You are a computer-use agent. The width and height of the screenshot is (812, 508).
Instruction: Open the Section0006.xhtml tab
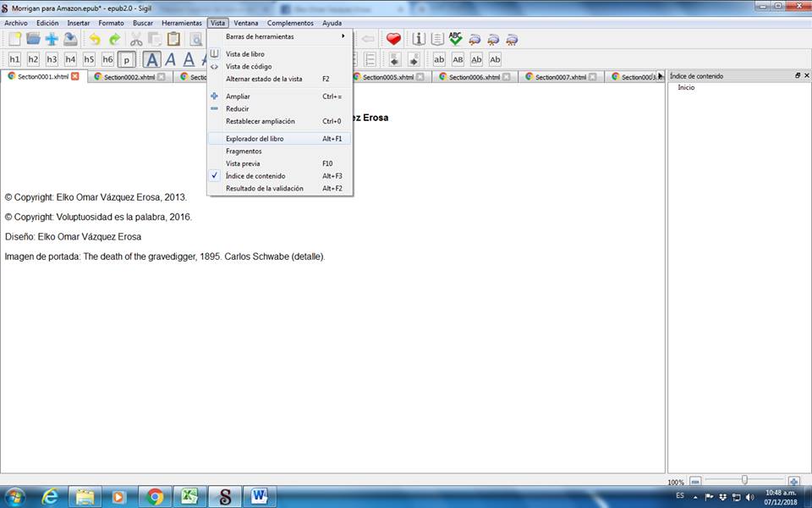[474, 77]
